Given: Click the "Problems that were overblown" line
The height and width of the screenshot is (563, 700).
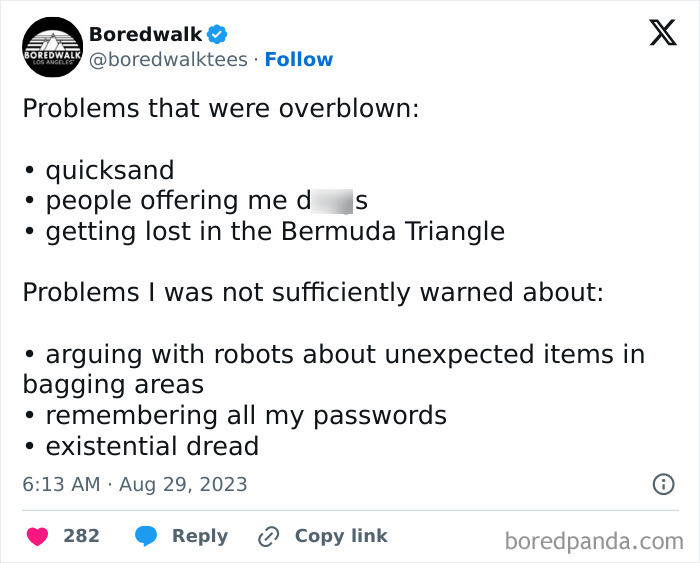Looking at the screenshot, I should (220, 108).
